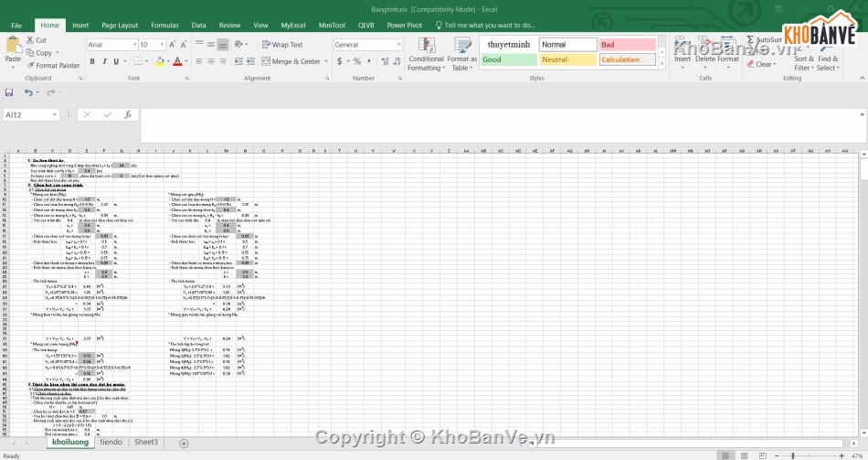868x460 pixels.
Task: Apply the Fill Color bucket
Action: (160, 61)
